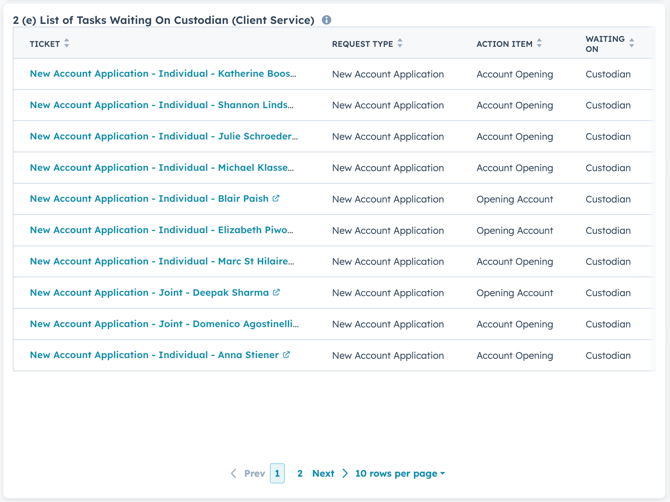Image resolution: width=670 pixels, height=502 pixels.
Task: Open external link icon for Blair Paish
Action: pos(276,198)
